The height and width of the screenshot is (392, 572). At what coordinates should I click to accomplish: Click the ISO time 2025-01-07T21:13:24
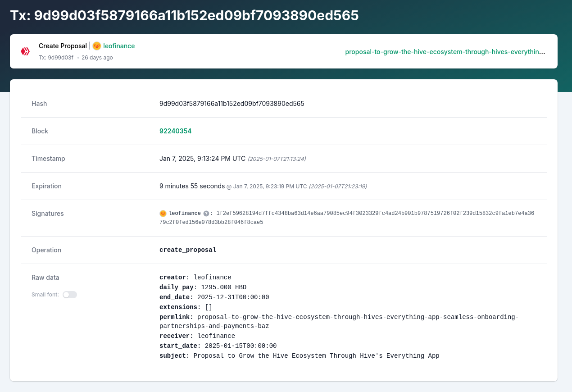click(x=277, y=159)
